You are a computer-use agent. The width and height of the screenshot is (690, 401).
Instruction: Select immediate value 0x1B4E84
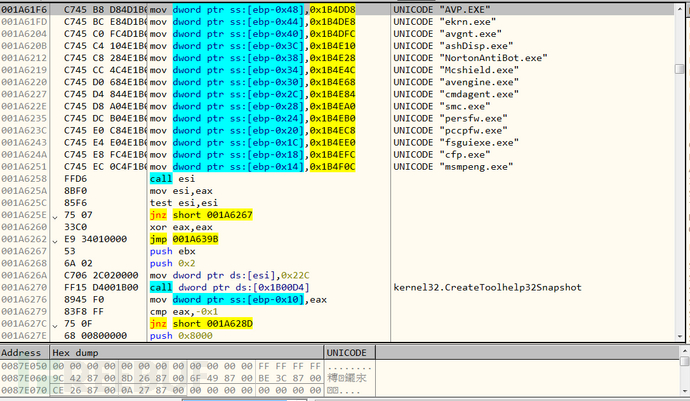coord(333,94)
